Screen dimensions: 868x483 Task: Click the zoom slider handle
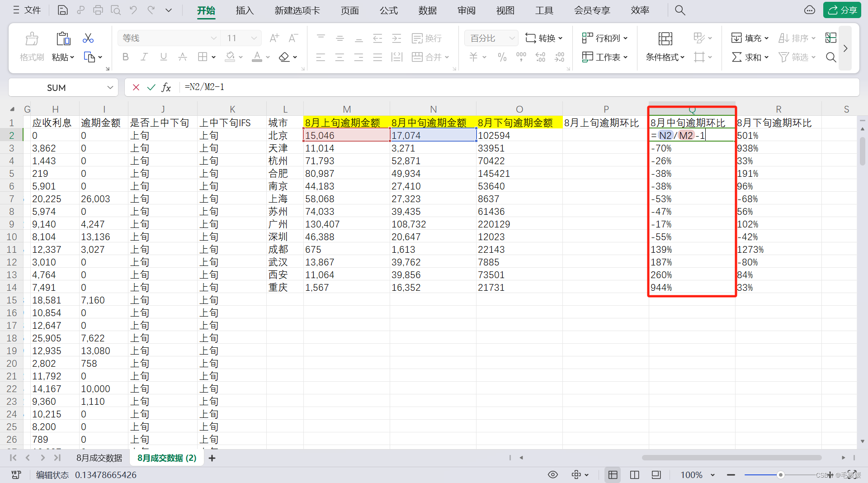(x=780, y=475)
